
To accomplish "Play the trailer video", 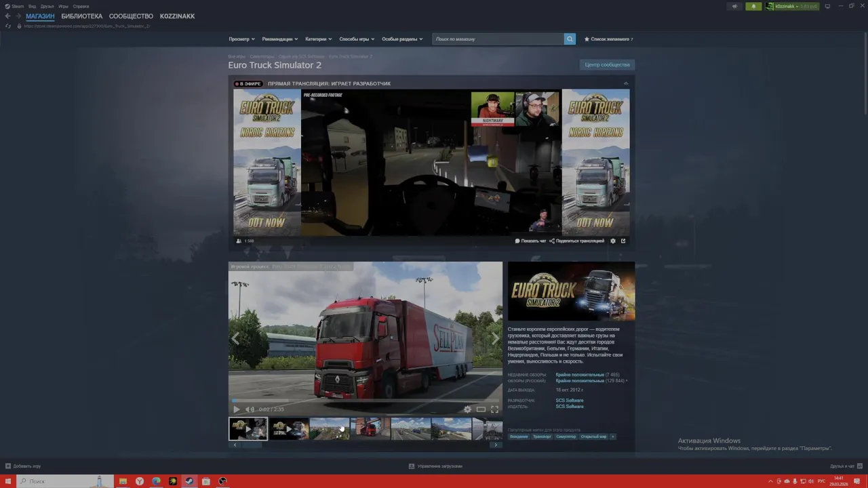I will [236, 409].
